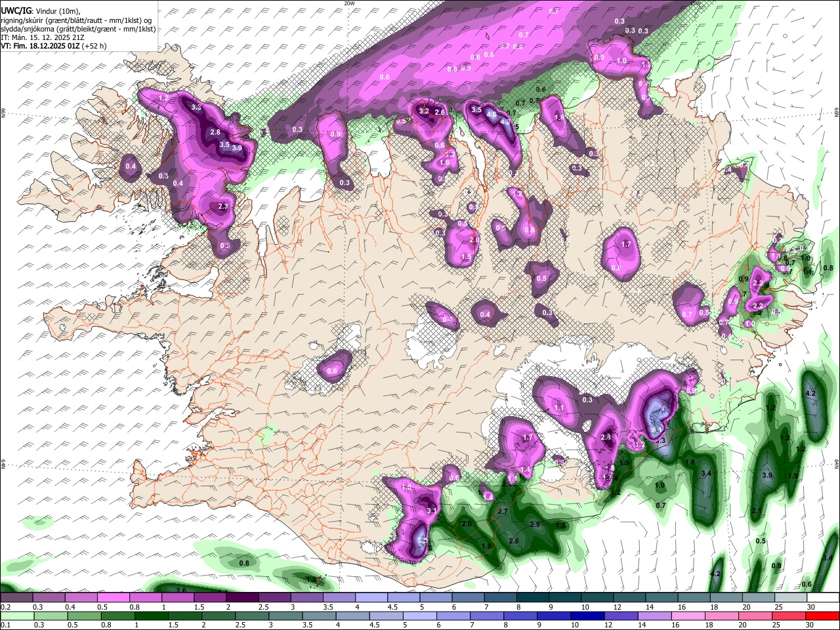Click the 'VT: Fim. 18.12.2025 01Z' valid time
This screenshot has height=630, width=840.
[x=40, y=46]
